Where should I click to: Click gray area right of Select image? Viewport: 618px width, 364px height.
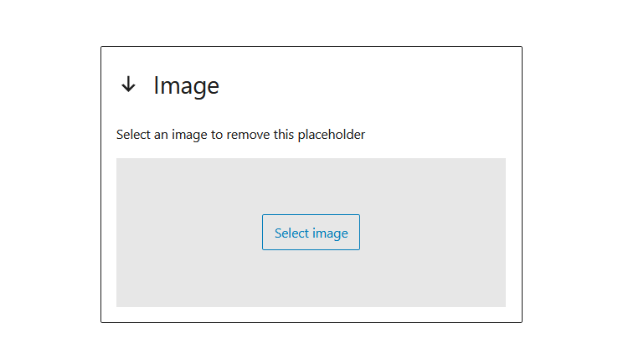pyautogui.click(x=433, y=233)
